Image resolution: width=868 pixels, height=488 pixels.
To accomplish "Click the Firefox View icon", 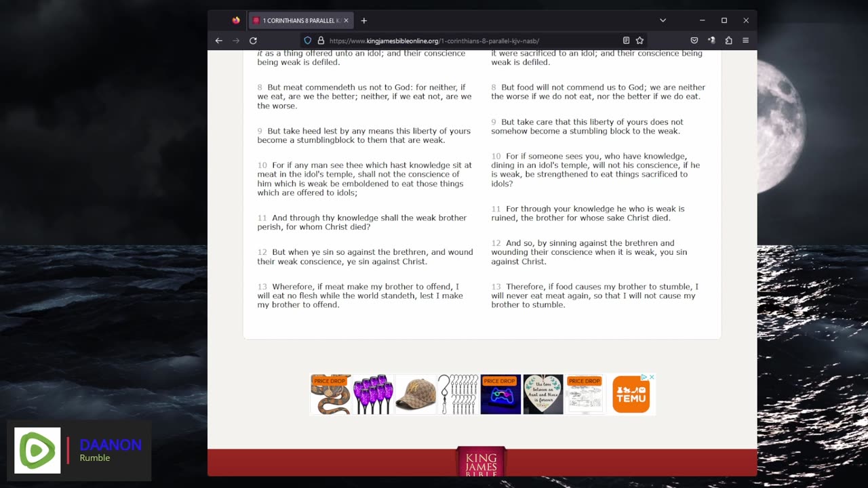I will (x=236, y=20).
